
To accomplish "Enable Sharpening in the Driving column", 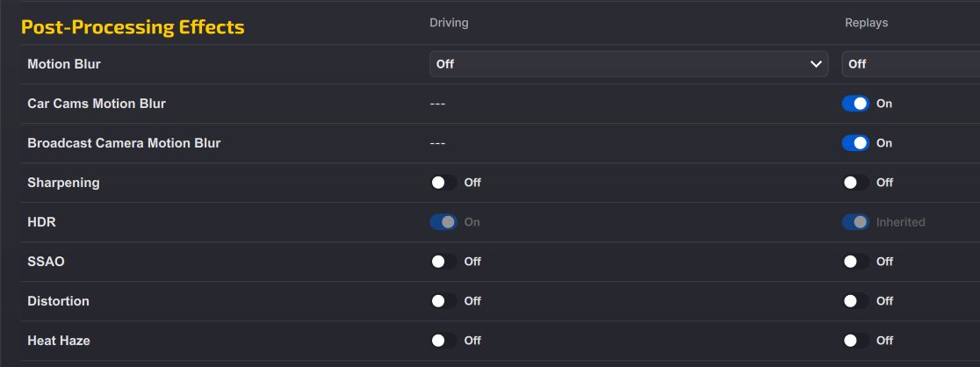I will 443,183.
